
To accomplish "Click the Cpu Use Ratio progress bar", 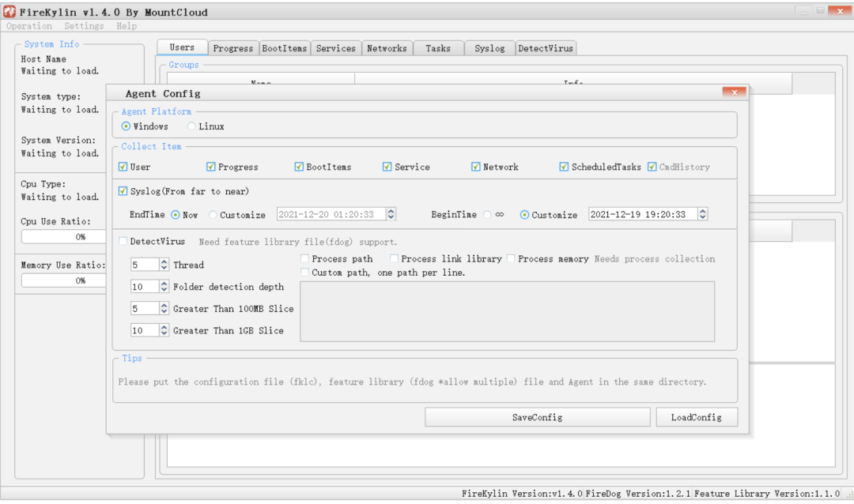I will coord(64,237).
